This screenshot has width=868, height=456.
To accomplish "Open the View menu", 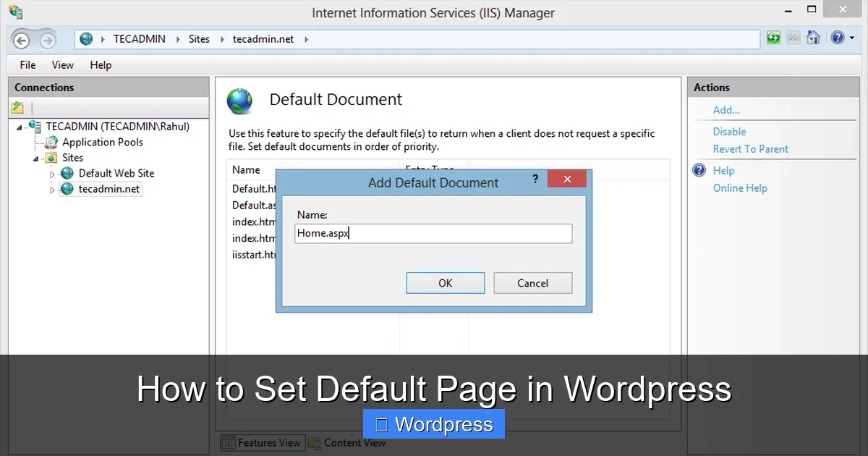I will (63, 65).
